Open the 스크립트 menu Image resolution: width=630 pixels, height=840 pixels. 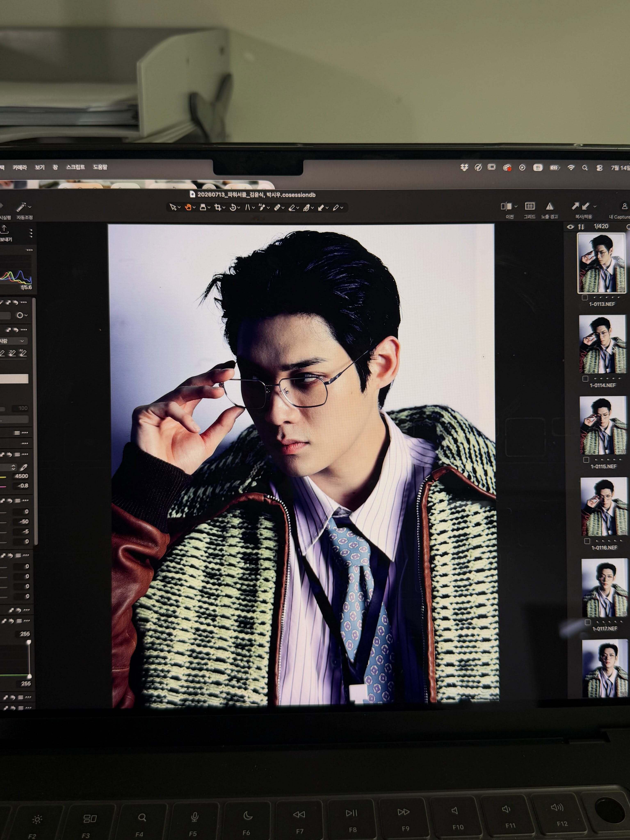(x=75, y=167)
